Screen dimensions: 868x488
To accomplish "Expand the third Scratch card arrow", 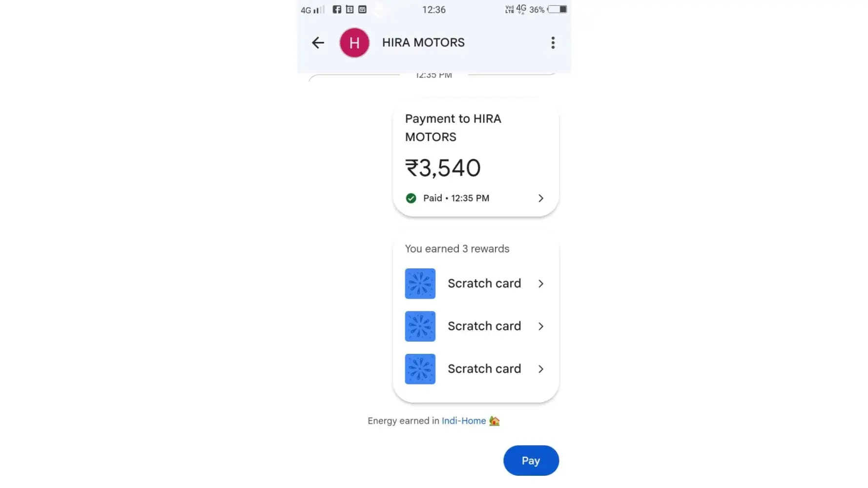I will coord(540,369).
